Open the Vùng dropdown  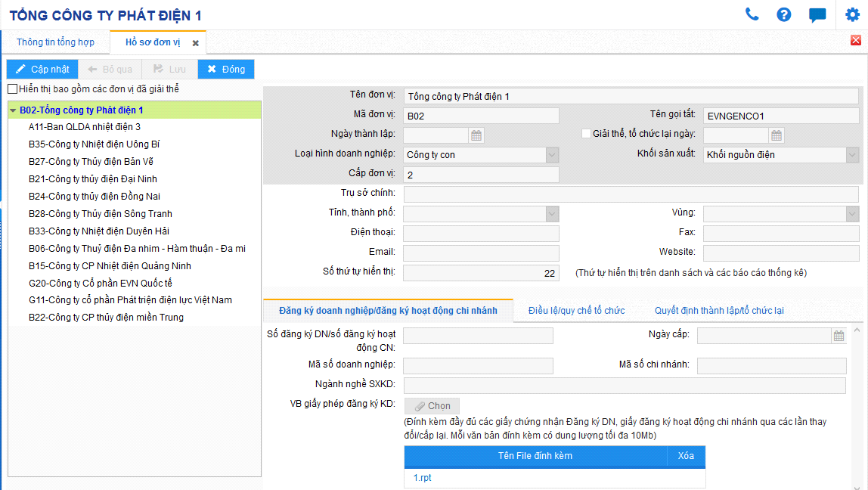point(852,214)
